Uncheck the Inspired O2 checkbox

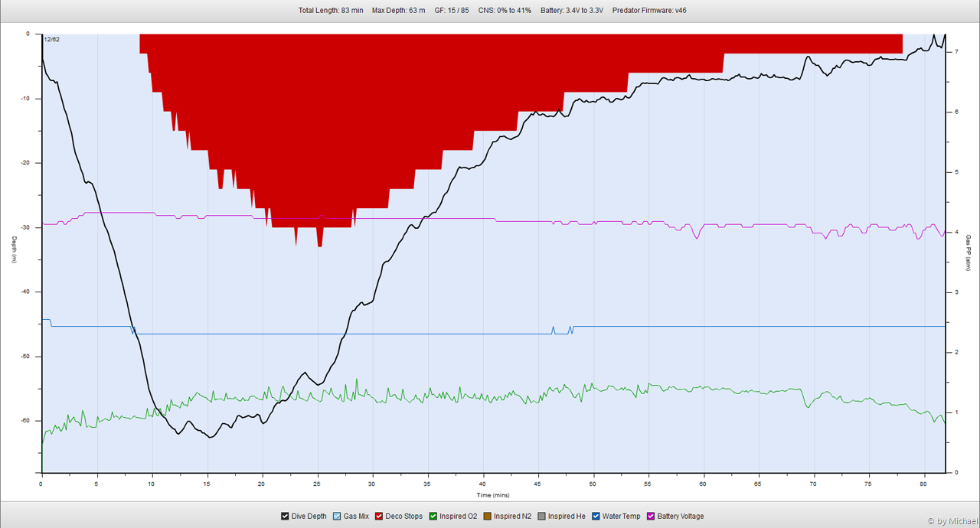coord(433,517)
